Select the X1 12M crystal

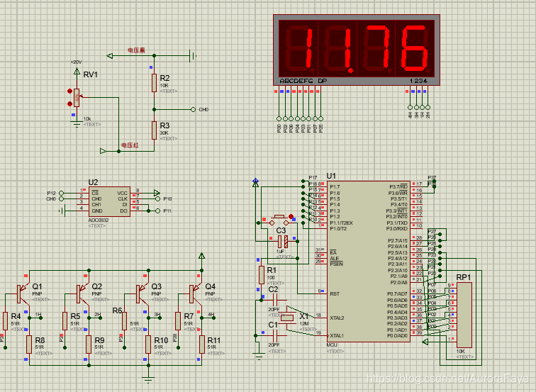pyautogui.click(x=287, y=318)
